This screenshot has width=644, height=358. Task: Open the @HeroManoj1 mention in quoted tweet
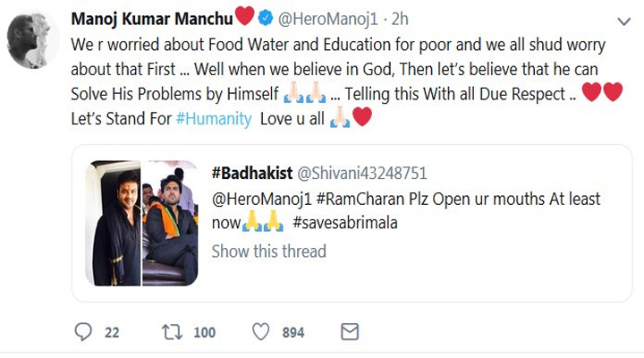click(x=258, y=198)
